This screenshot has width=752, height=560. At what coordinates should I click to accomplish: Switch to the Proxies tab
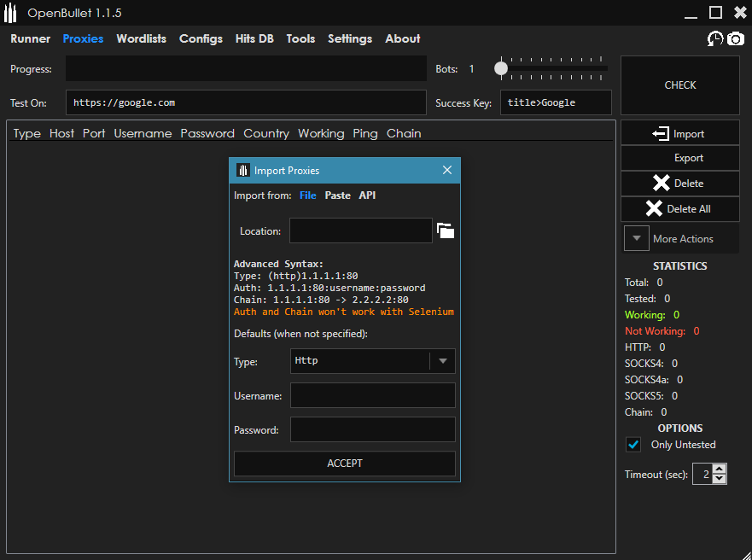pyautogui.click(x=83, y=38)
